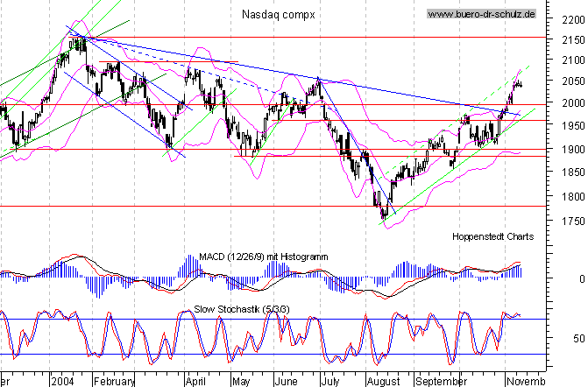Open the www.buero-dr-schulz.de link
Image resolution: width=588 pixels, height=387 pixels.
(x=481, y=14)
